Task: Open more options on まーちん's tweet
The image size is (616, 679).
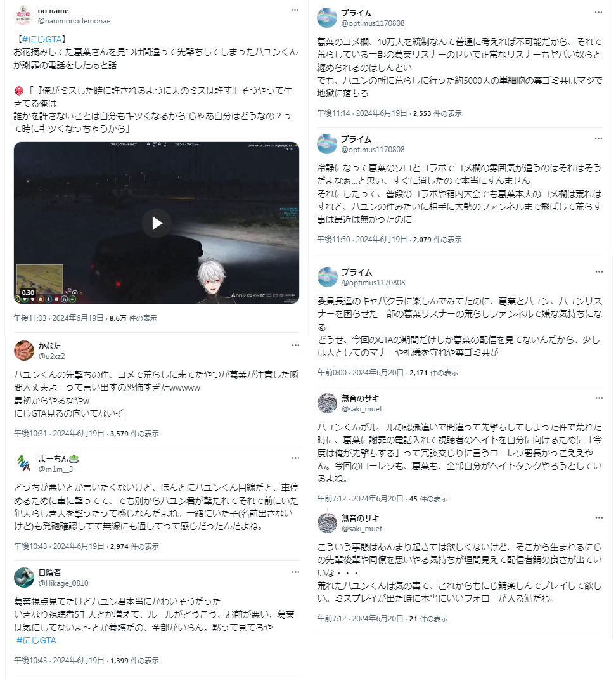Action: [295, 458]
